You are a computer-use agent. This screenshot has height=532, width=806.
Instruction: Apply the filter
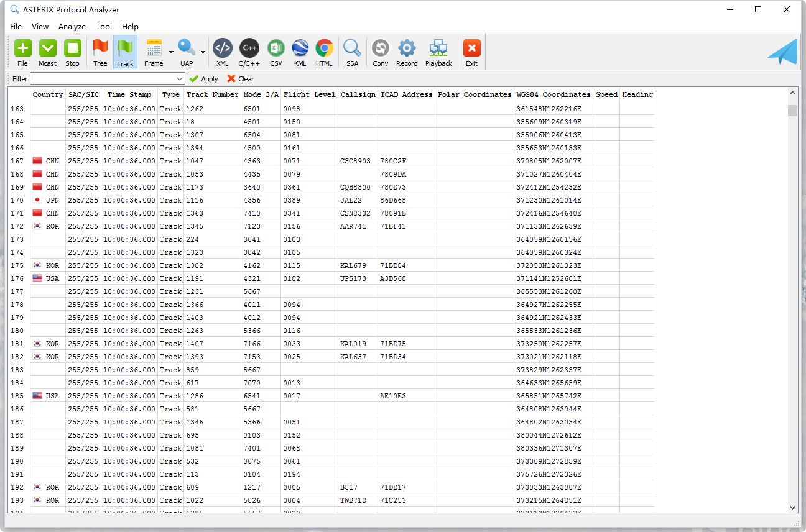pyautogui.click(x=204, y=79)
